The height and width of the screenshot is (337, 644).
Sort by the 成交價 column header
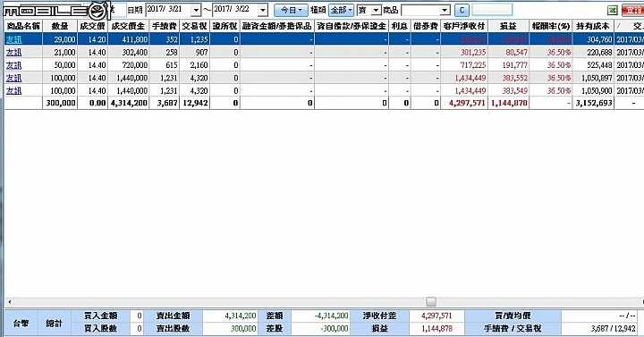(x=92, y=26)
